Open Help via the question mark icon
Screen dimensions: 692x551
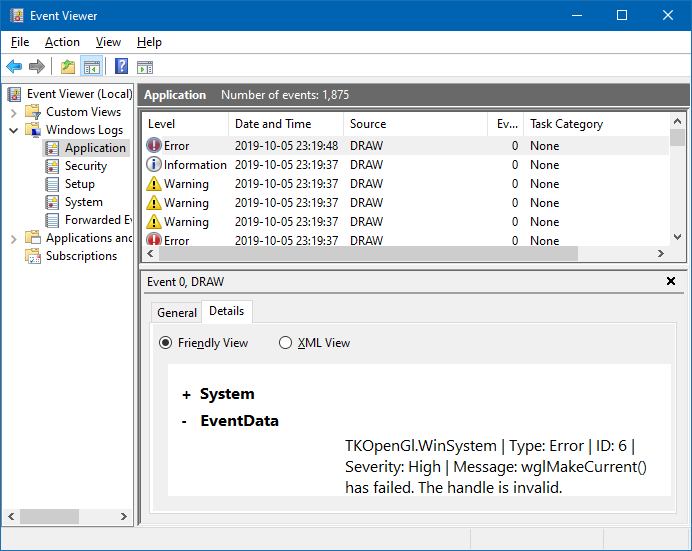point(121,67)
